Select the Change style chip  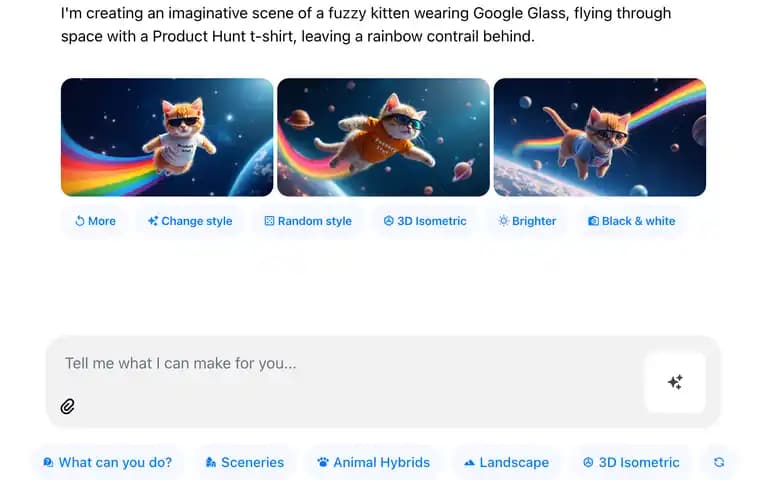[190, 221]
